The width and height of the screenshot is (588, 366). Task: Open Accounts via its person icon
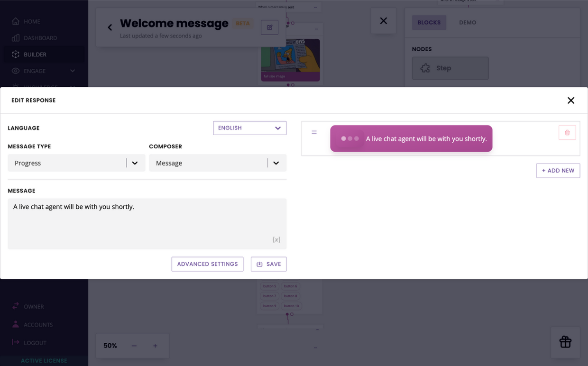16,324
